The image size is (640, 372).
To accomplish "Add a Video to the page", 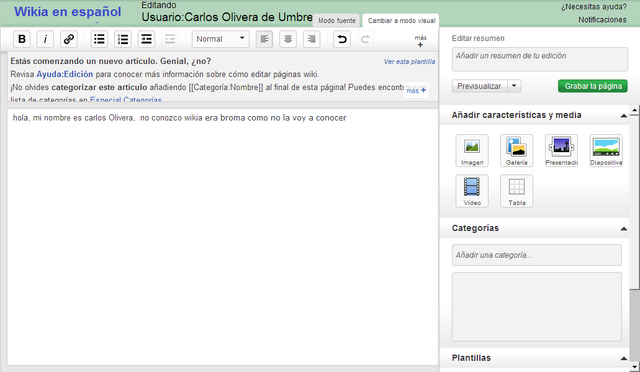I will [x=472, y=191].
